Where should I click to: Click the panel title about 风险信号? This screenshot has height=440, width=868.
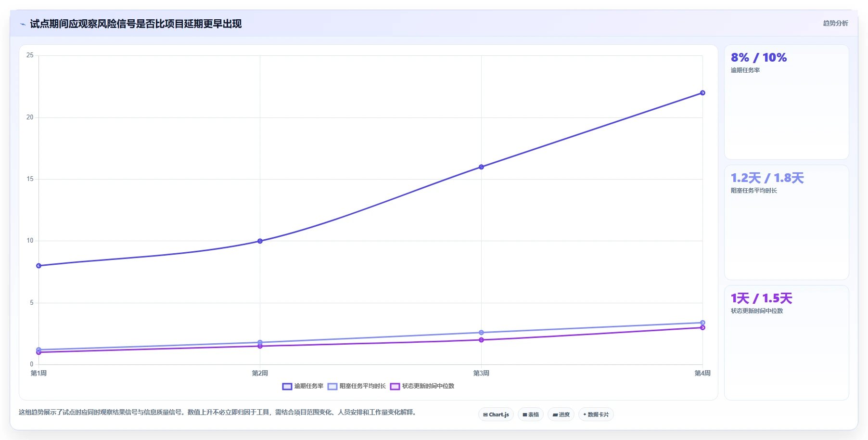point(136,24)
